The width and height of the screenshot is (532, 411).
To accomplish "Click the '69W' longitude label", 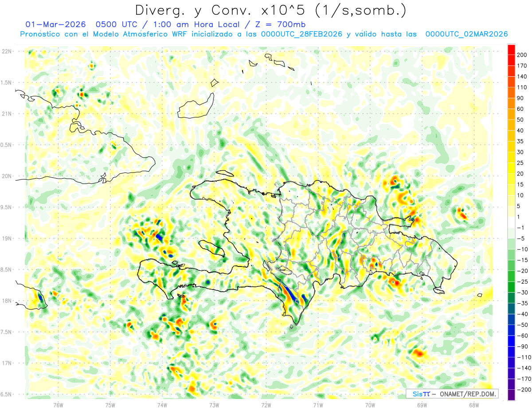I will pos(422,405).
